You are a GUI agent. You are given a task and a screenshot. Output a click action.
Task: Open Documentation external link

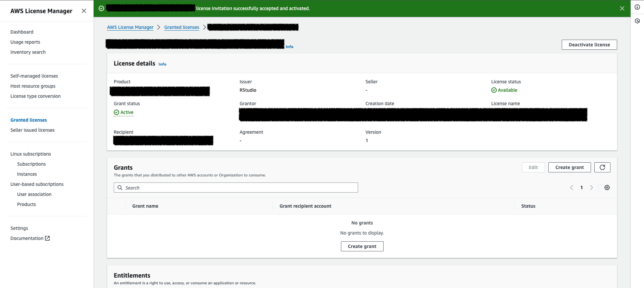(30, 238)
